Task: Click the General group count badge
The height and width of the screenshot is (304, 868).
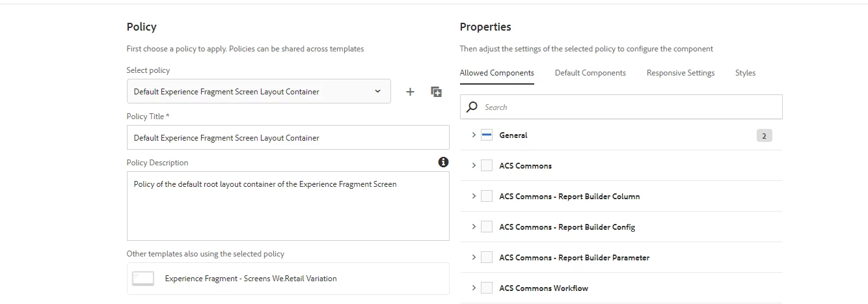Action: 764,135
